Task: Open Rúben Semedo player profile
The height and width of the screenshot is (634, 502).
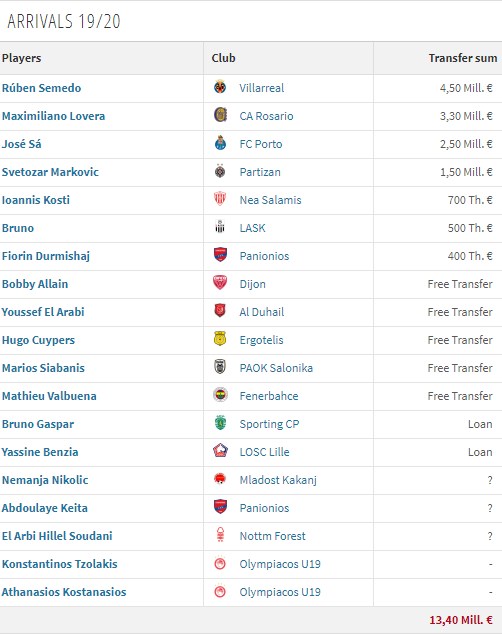Action: click(41, 88)
